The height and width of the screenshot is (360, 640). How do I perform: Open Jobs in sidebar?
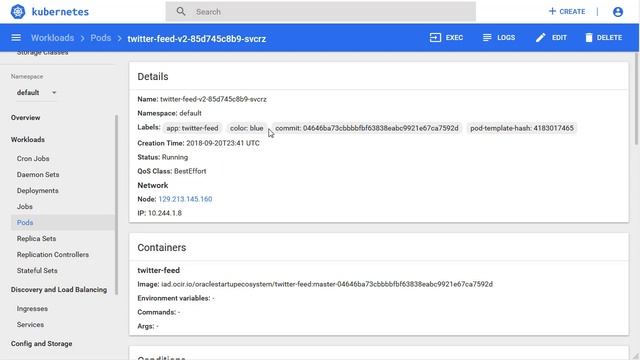(x=24, y=207)
